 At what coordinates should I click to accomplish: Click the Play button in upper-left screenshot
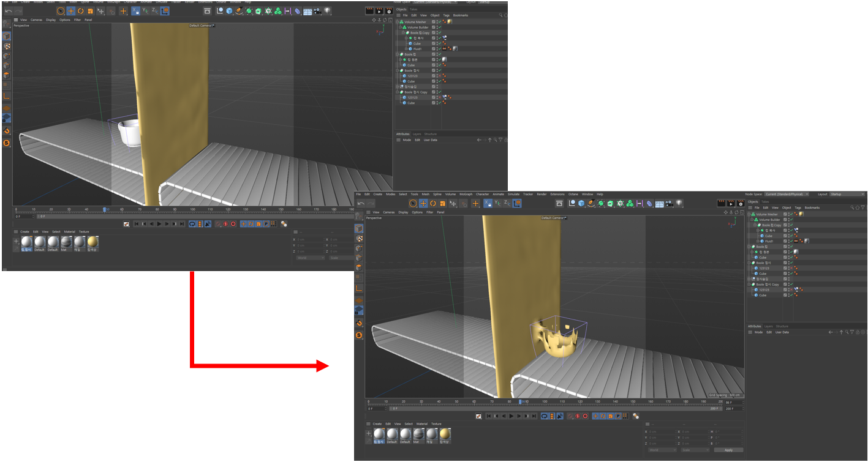pyautogui.click(x=159, y=224)
